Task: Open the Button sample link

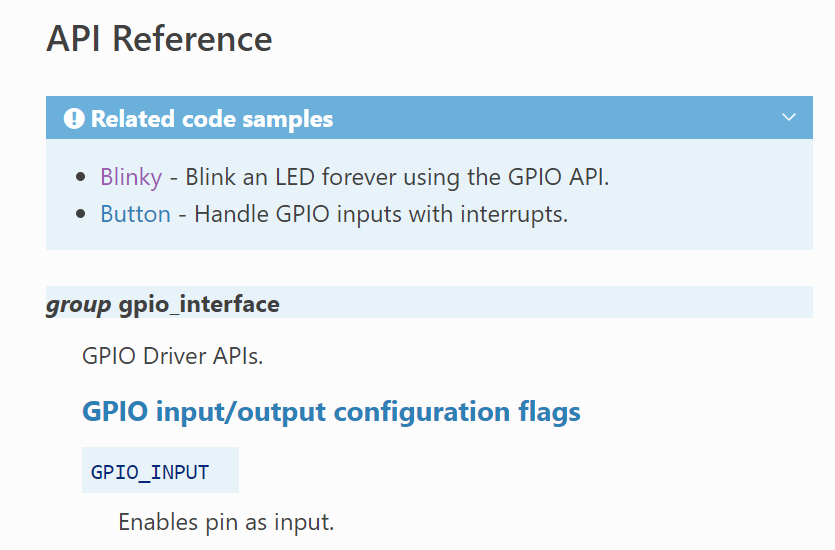Action: pos(135,214)
